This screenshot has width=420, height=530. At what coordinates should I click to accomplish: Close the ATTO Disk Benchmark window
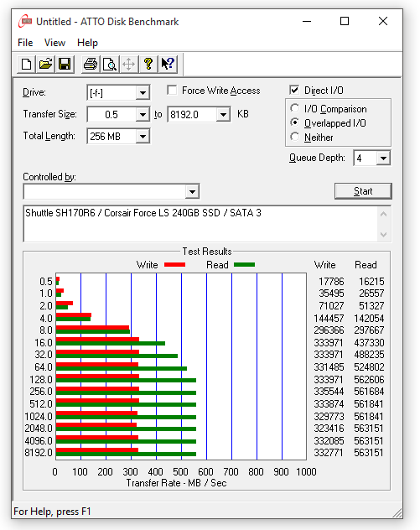pos(383,21)
